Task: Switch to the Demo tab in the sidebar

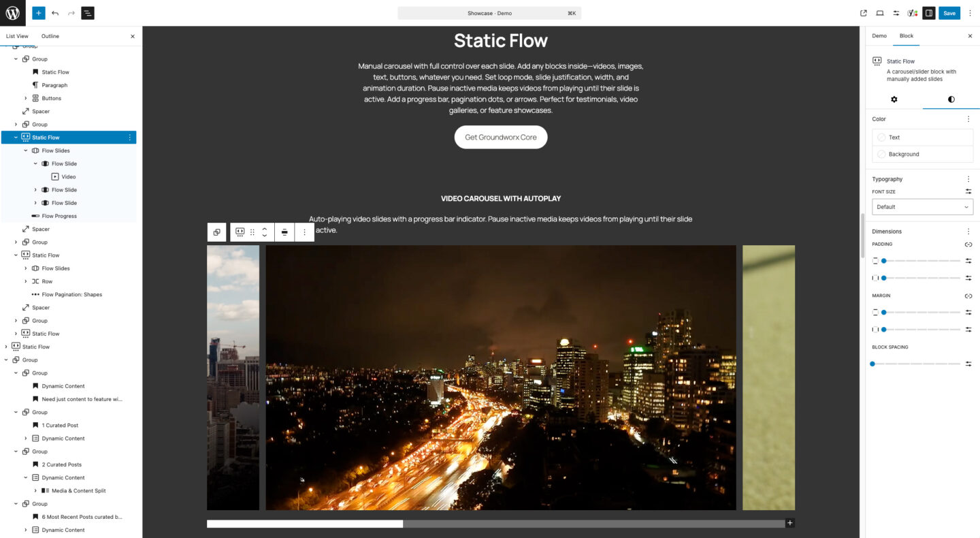Action: click(879, 35)
